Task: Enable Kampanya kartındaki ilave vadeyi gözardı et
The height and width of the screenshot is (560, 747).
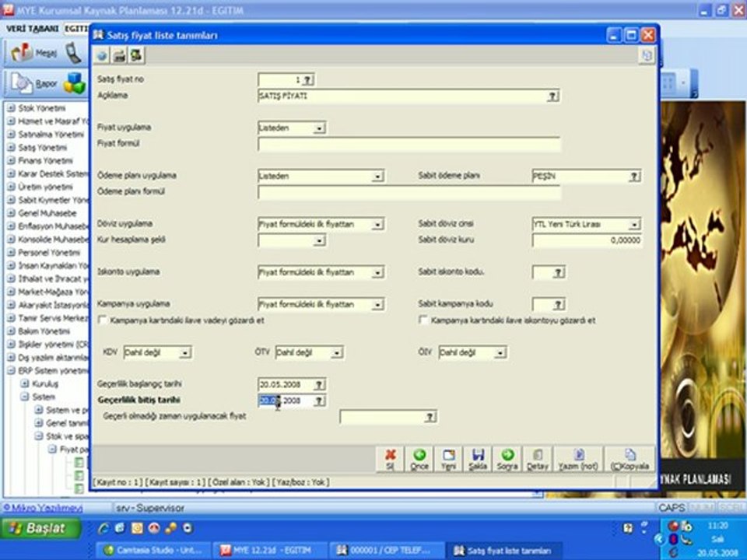Action: click(103, 320)
